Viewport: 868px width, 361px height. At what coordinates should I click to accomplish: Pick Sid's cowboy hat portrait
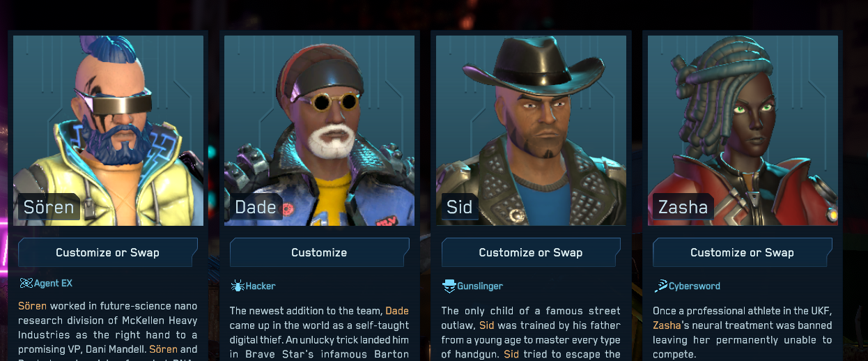531,130
